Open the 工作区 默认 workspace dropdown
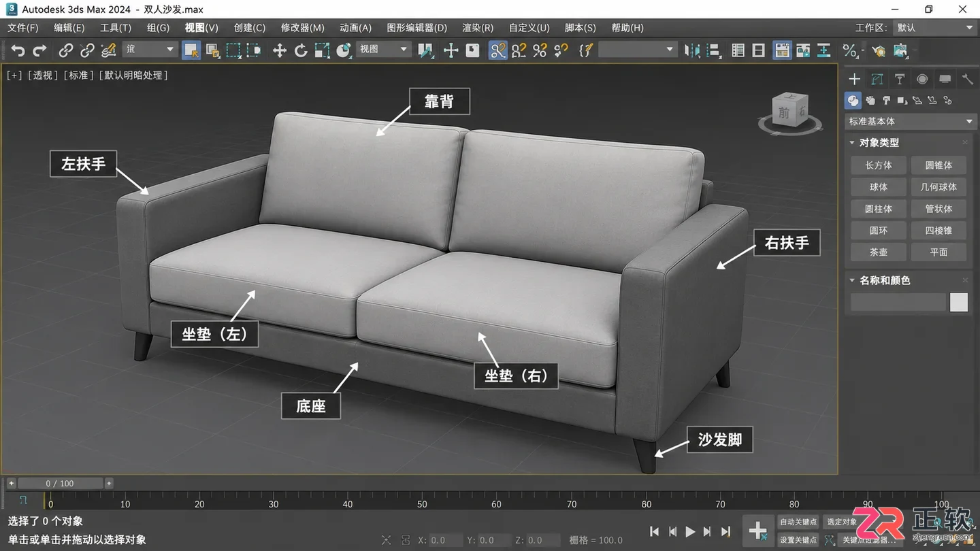This screenshot has height=551, width=980. coord(935,28)
